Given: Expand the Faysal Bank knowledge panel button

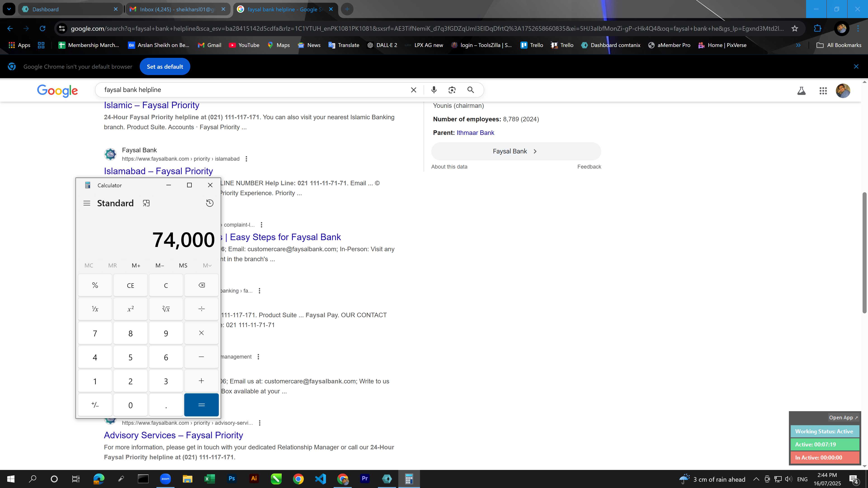Looking at the screenshot, I should tap(516, 151).
